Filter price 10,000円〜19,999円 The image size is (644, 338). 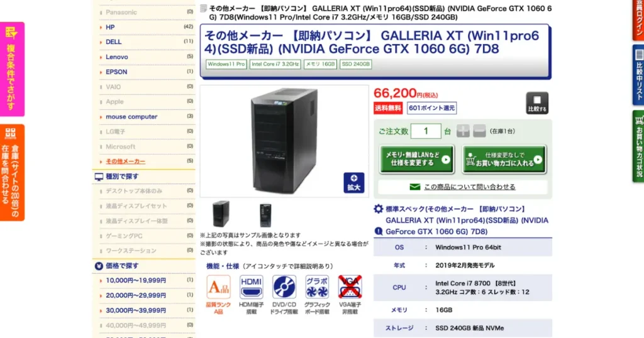(x=136, y=281)
